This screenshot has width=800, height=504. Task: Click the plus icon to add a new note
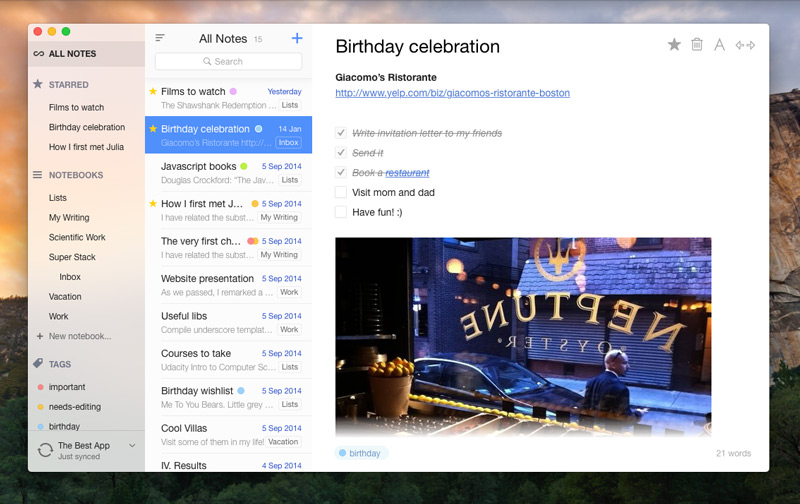(x=296, y=38)
